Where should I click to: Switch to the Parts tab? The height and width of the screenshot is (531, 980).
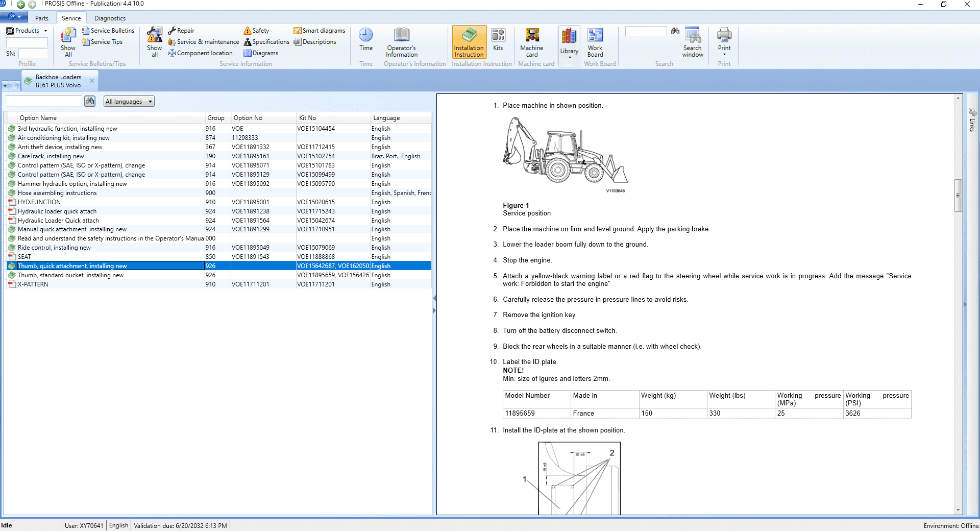tap(42, 18)
